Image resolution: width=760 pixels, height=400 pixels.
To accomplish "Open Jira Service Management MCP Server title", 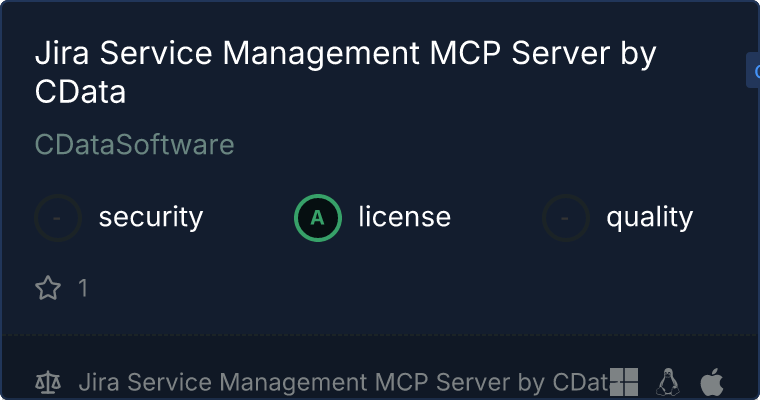I will 345,72.
